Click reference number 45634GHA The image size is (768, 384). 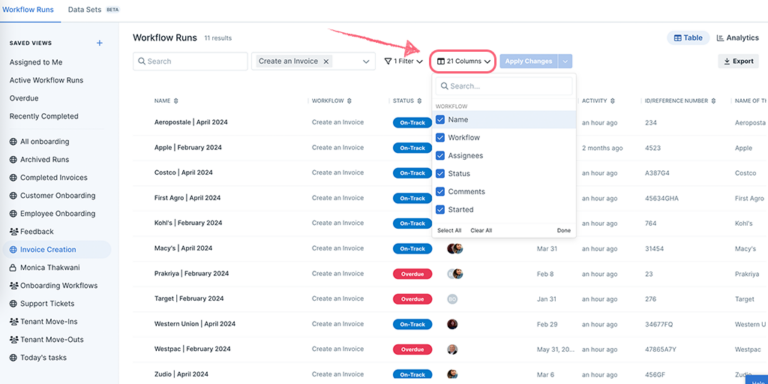pyautogui.click(x=662, y=198)
